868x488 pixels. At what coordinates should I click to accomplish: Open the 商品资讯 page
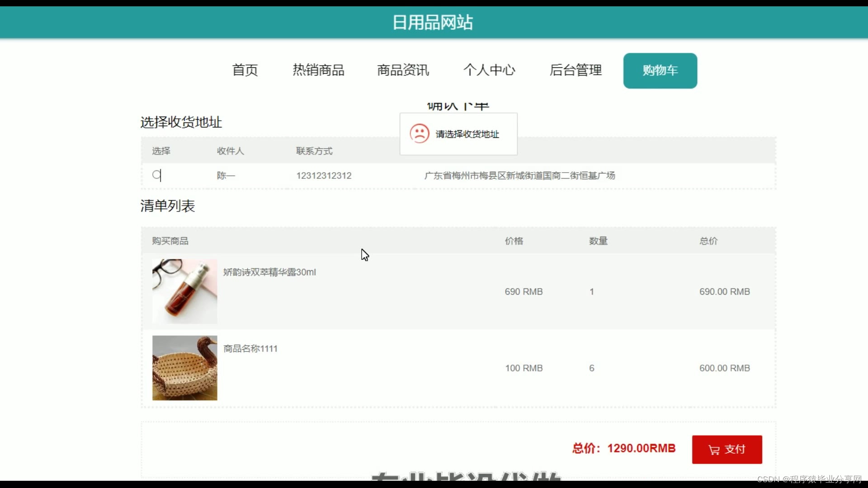tap(403, 70)
